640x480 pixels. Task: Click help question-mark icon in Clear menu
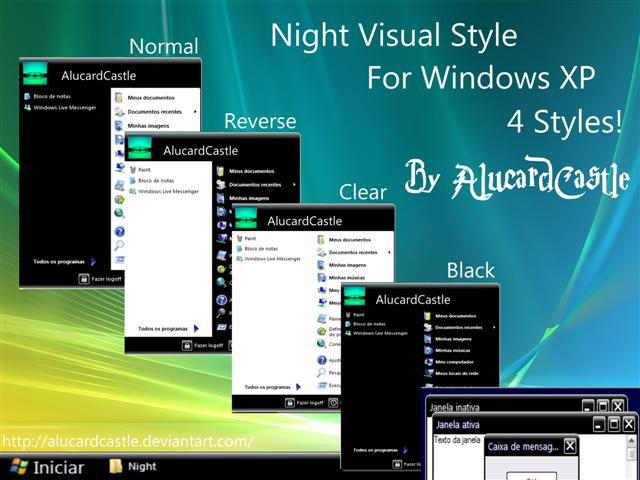[322, 360]
